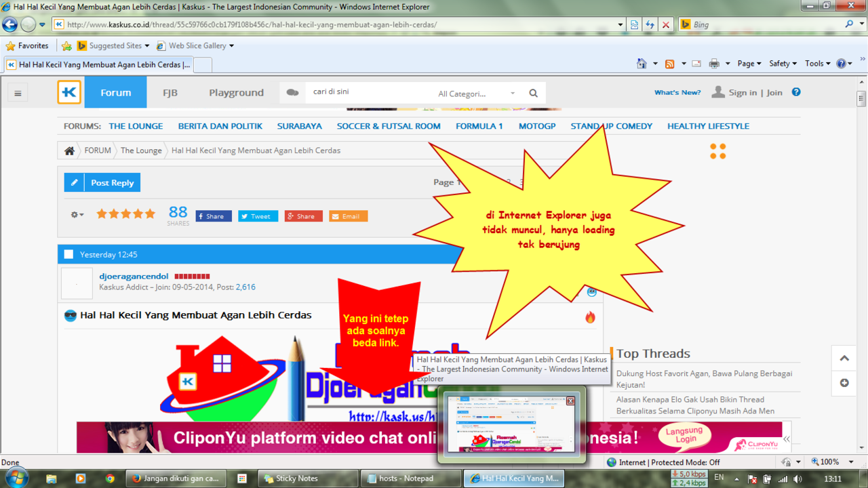Viewport: 868px width, 488px height.
Task: Click the IE Home icon
Action: tap(642, 64)
